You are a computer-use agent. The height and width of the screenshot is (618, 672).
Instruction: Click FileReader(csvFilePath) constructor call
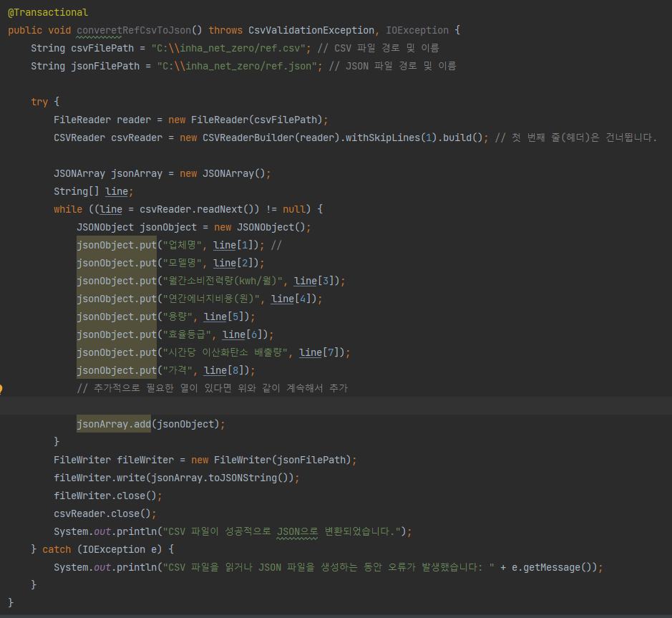(x=257, y=120)
